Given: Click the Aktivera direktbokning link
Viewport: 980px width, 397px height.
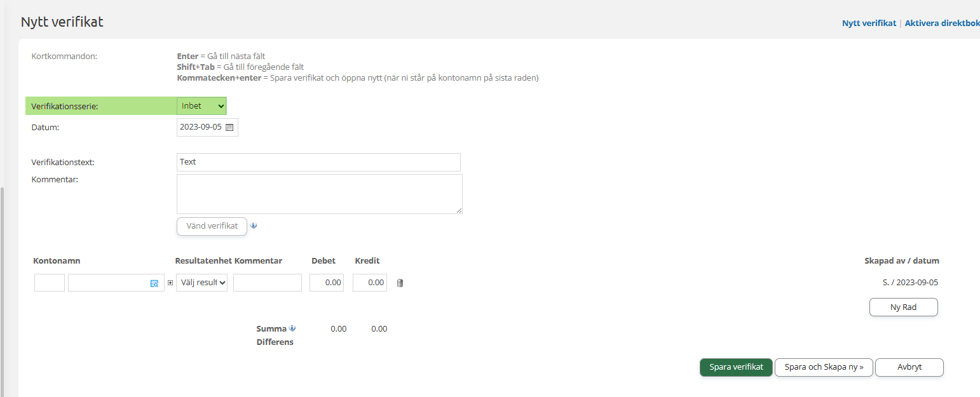Looking at the screenshot, I should tap(942, 23).
